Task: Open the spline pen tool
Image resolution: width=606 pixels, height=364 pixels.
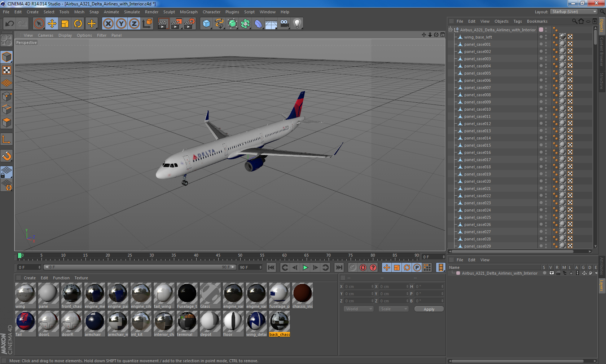Action: (x=219, y=24)
